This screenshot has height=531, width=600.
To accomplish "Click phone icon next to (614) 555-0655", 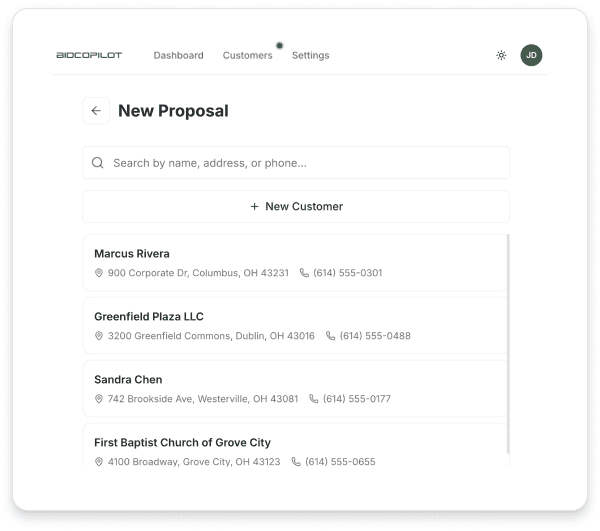I will (296, 461).
